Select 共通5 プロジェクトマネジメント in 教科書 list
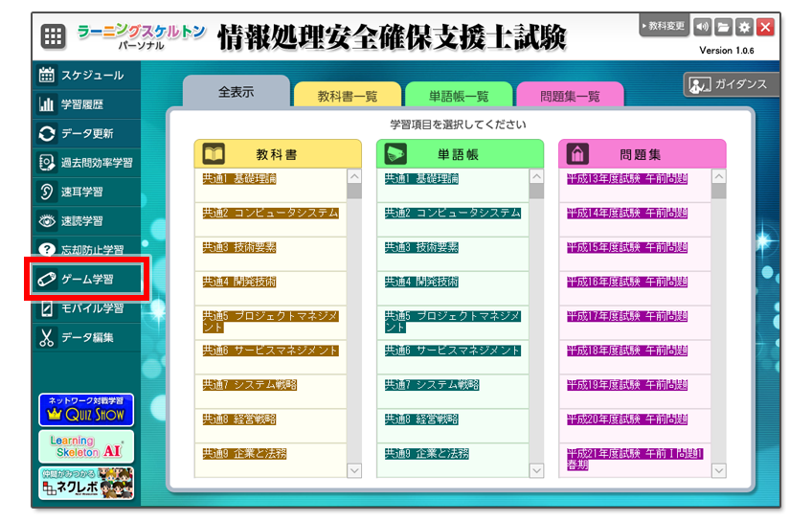This screenshot has height=521, width=812. 270,323
